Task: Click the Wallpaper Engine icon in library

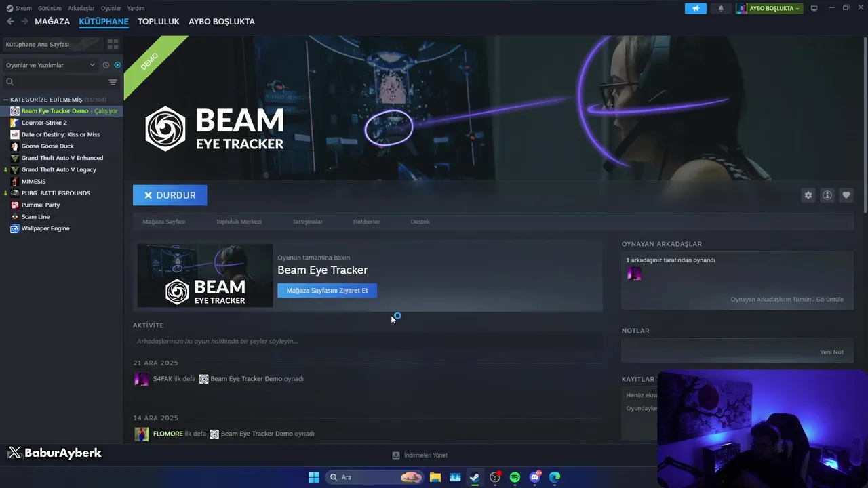Action: point(15,228)
